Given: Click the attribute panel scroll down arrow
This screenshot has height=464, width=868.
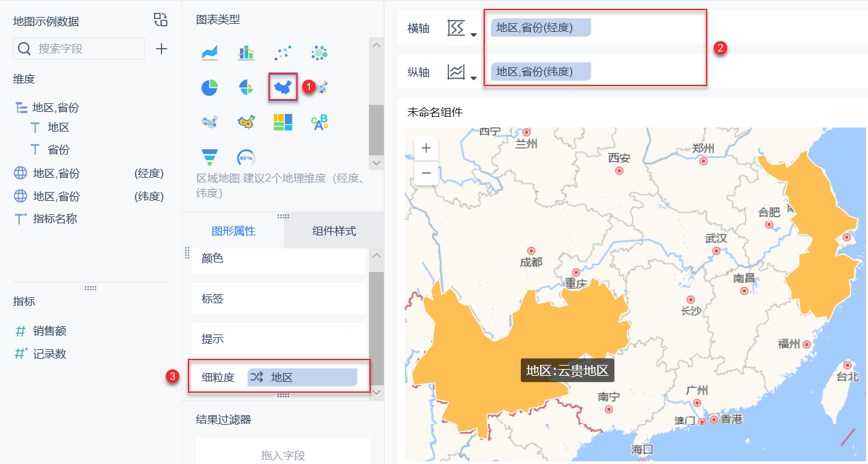Looking at the screenshot, I should (376, 392).
